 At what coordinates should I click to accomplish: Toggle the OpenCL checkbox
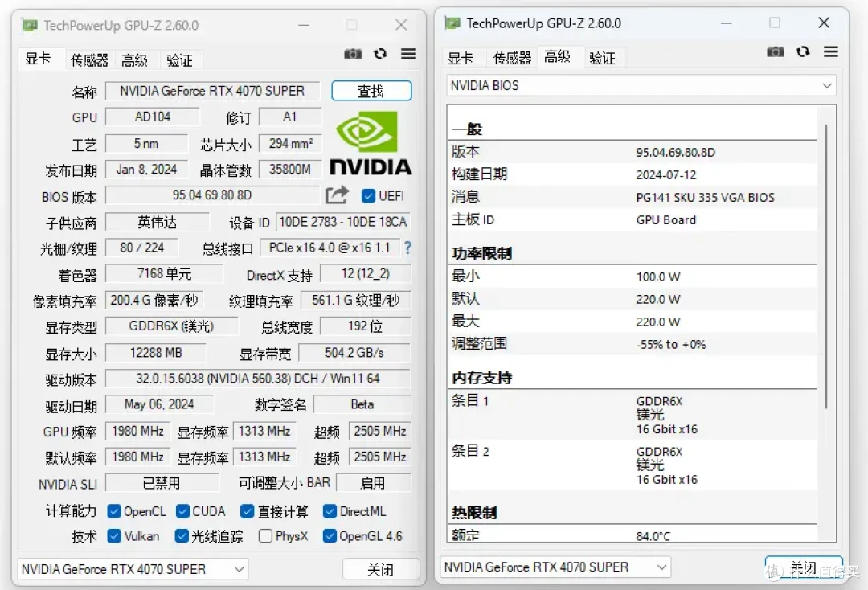pyautogui.click(x=114, y=511)
